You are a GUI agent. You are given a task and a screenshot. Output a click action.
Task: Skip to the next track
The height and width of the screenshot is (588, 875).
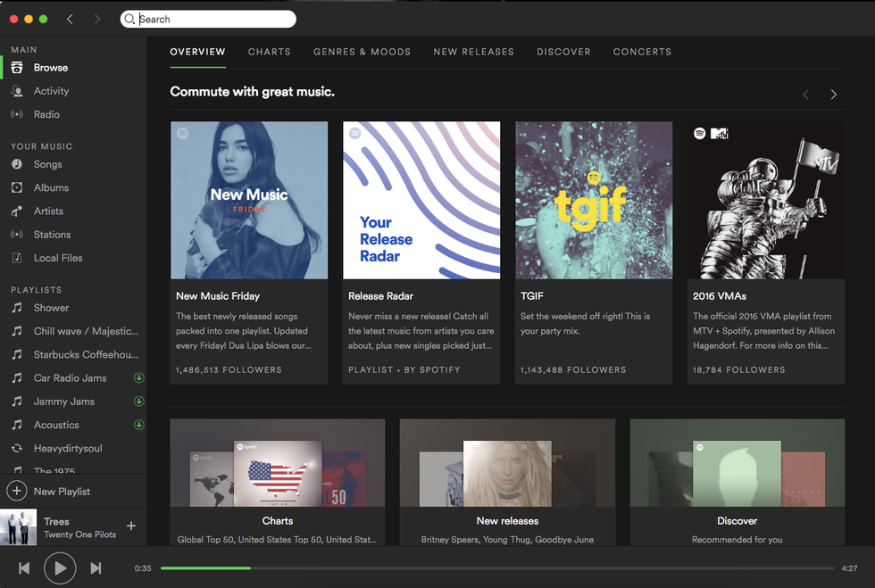[x=96, y=568]
